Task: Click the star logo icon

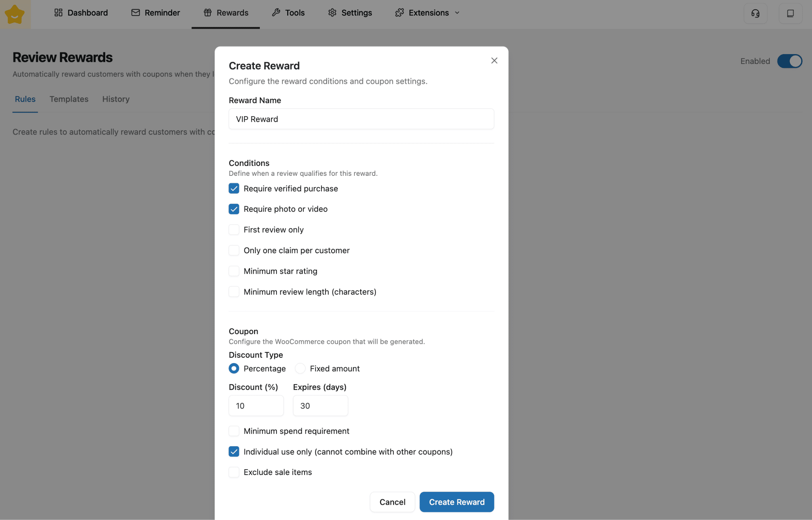Action: point(15,14)
